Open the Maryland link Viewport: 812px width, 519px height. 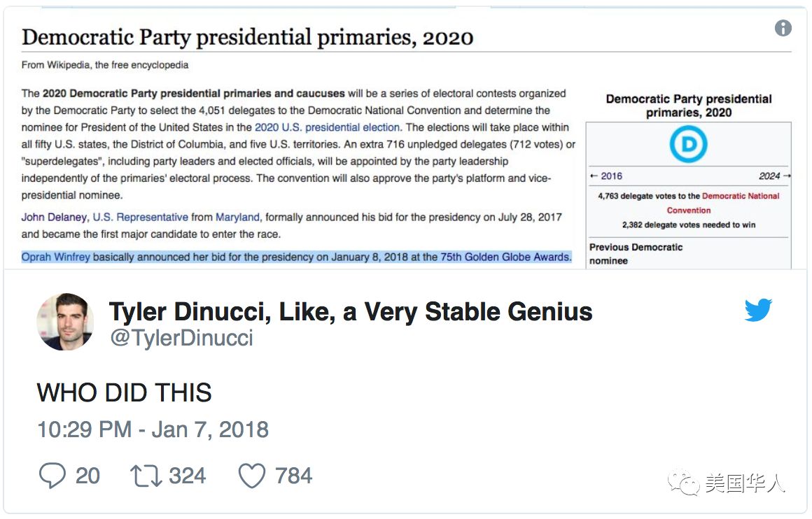coord(237,217)
